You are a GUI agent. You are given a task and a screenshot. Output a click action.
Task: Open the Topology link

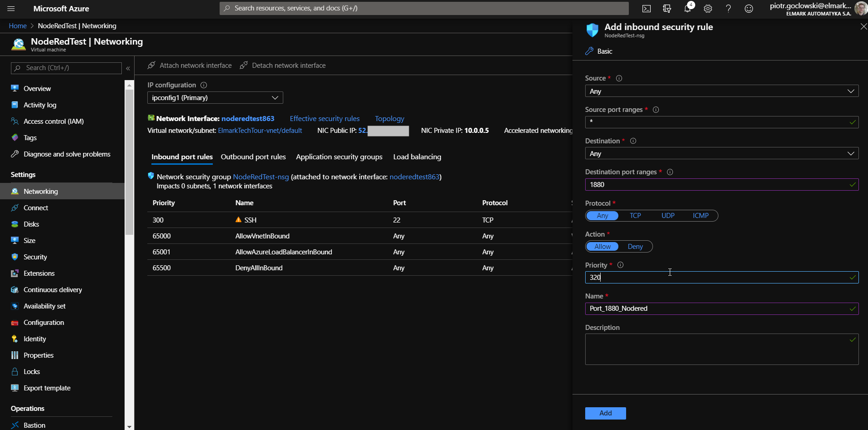[390, 119]
